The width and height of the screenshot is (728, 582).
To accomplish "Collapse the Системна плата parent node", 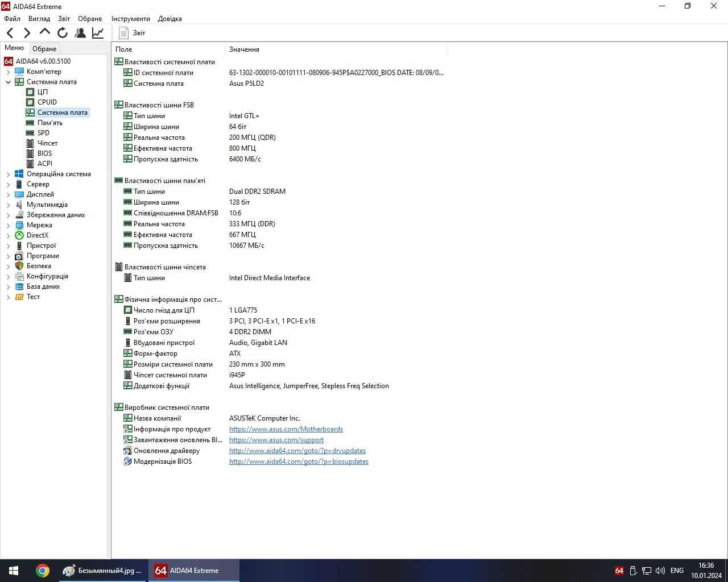I will 8,82.
